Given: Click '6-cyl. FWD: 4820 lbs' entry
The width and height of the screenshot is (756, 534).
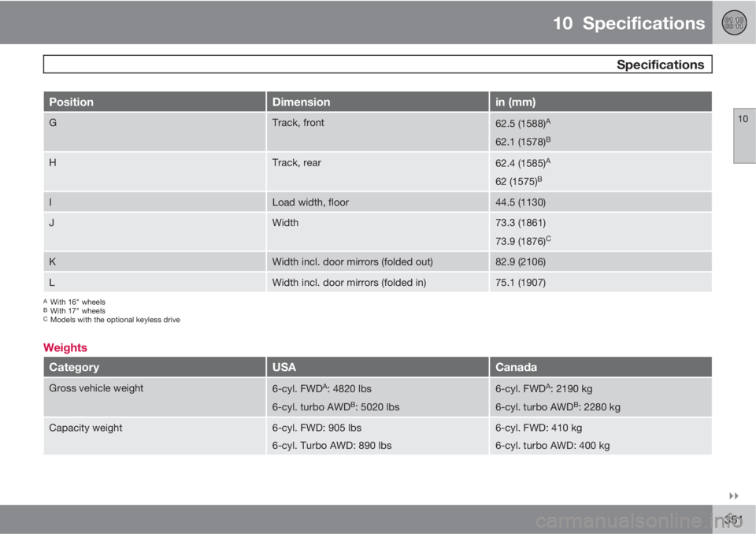Looking at the screenshot, I should click(321, 388).
